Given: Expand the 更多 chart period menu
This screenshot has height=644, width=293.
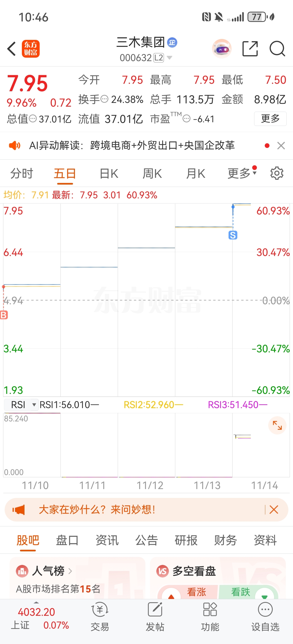Looking at the screenshot, I should (x=242, y=173).
